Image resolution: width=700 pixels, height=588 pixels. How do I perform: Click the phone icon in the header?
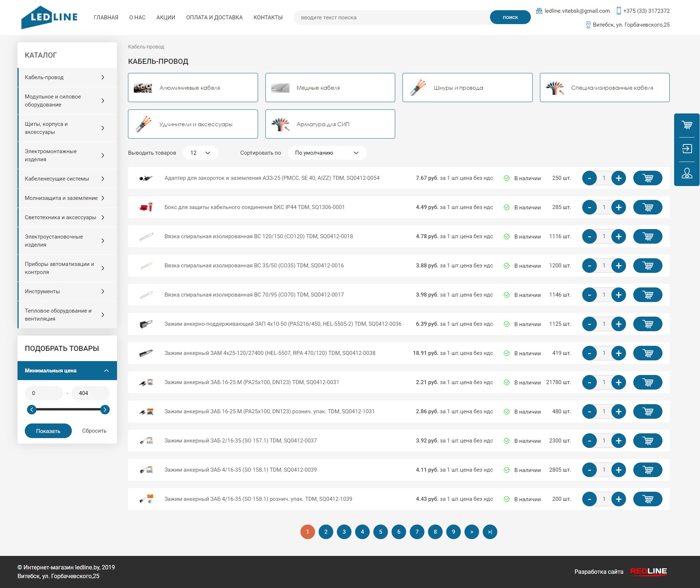[619, 11]
